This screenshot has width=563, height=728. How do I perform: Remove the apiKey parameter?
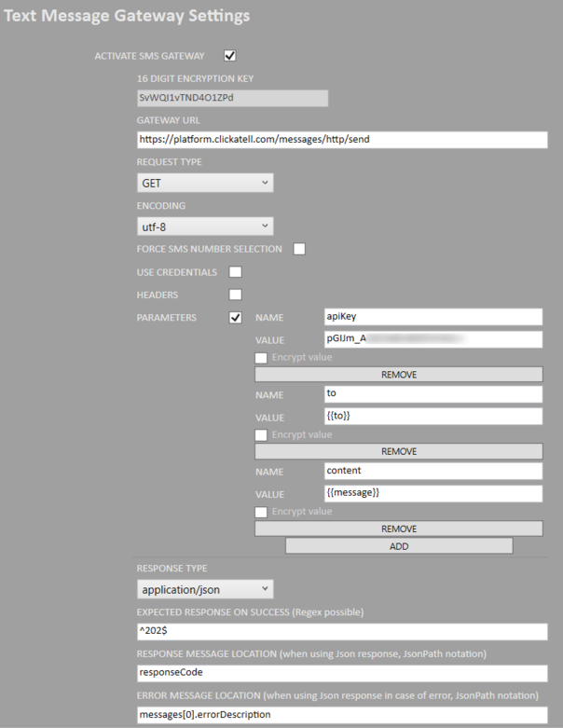point(398,375)
